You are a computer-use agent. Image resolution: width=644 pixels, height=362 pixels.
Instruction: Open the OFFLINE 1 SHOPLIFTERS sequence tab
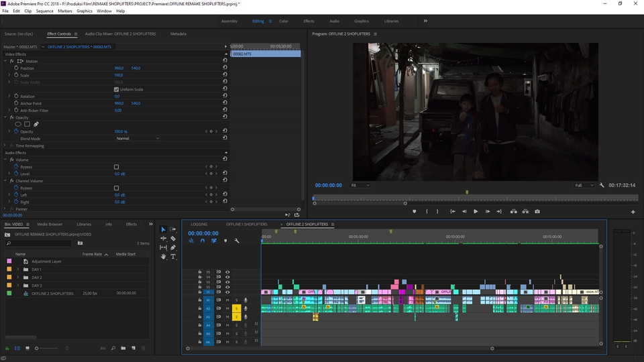point(246,224)
